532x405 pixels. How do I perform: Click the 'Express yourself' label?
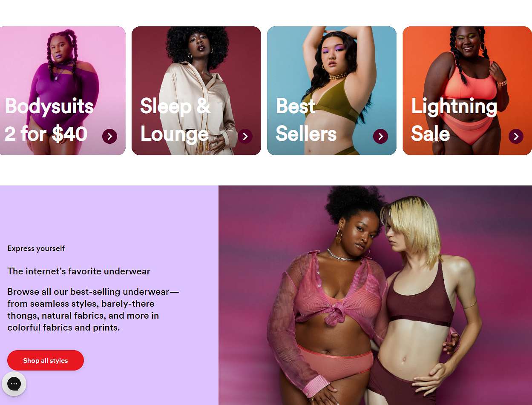[x=36, y=248]
